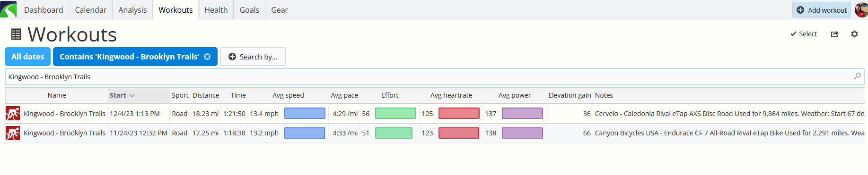
Task: Click cycling icon of 12/4/23 workout
Action: coord(13,114)
